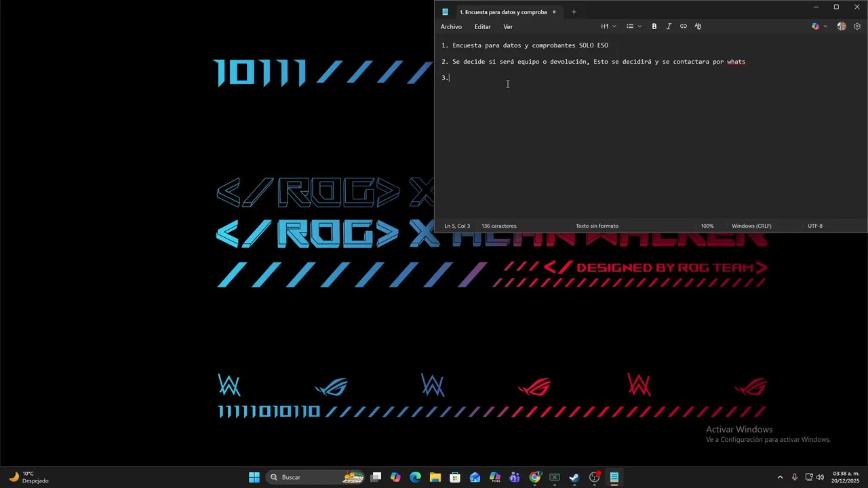Image resolution: width=868 pixels, height=488 pixels.
Task: Open the Editar menu
Action: (482, 26)
